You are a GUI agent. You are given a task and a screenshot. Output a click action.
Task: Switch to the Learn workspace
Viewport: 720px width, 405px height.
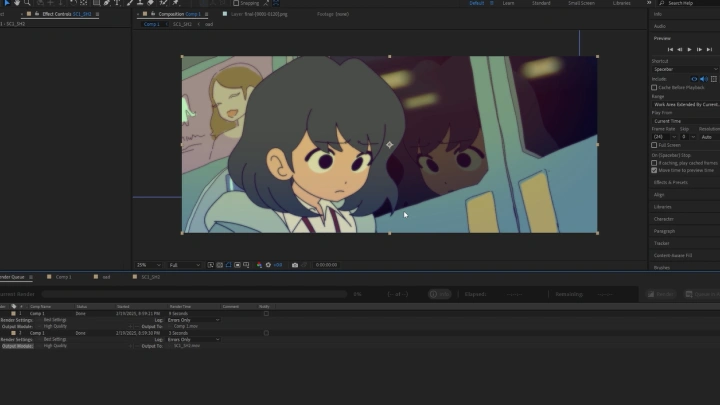[x=508, y=3]
